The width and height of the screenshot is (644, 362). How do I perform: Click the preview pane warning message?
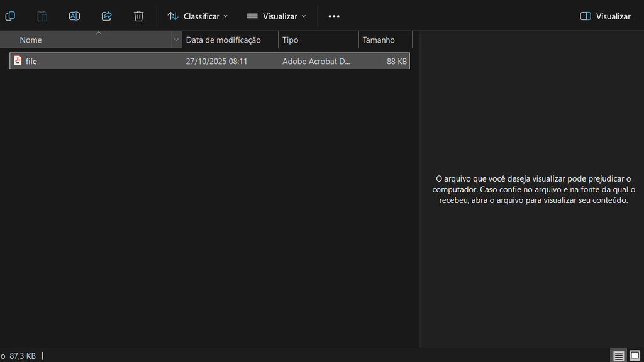point(533,190)
